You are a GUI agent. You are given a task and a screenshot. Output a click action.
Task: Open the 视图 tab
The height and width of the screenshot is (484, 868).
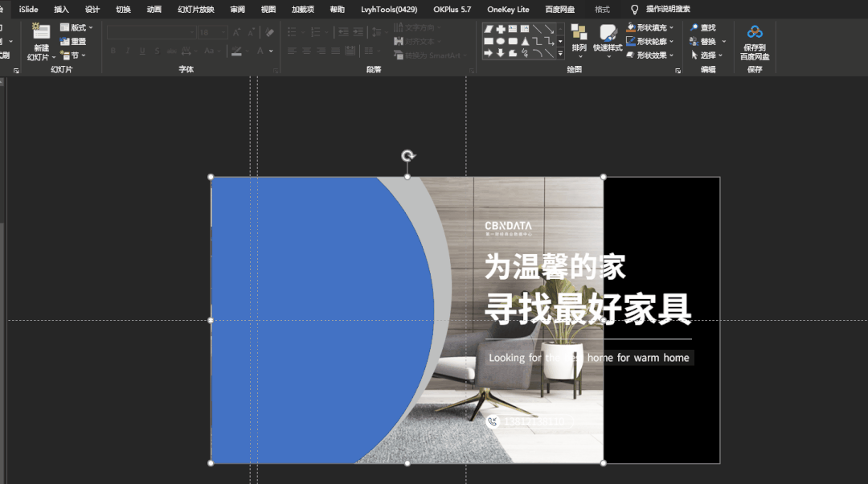click(x=268, y=10)
